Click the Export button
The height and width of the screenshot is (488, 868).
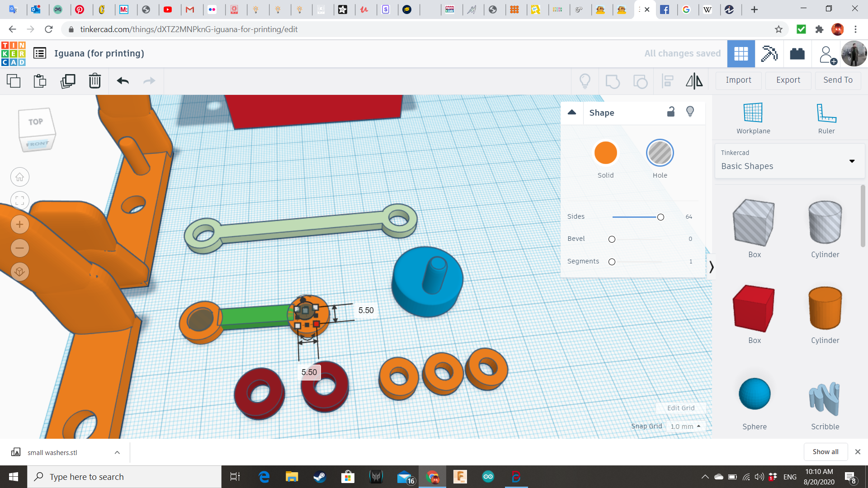[x=788, y=80]
